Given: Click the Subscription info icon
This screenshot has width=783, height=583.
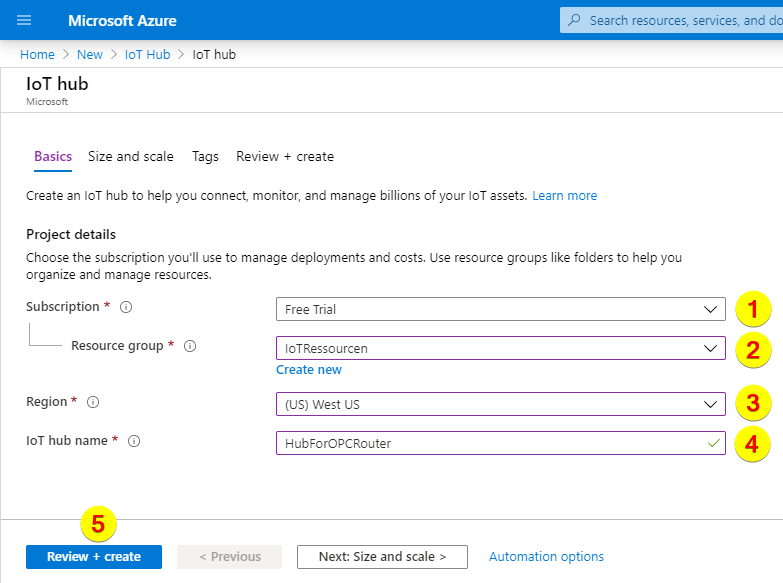Looking at the screenshot, I should [x=126, y=308].
